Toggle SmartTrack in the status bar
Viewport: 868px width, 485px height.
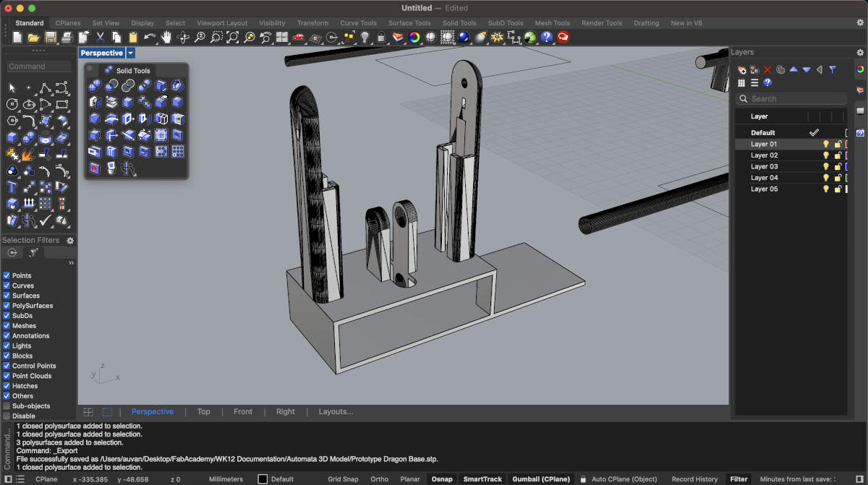[x=482, y=479]
